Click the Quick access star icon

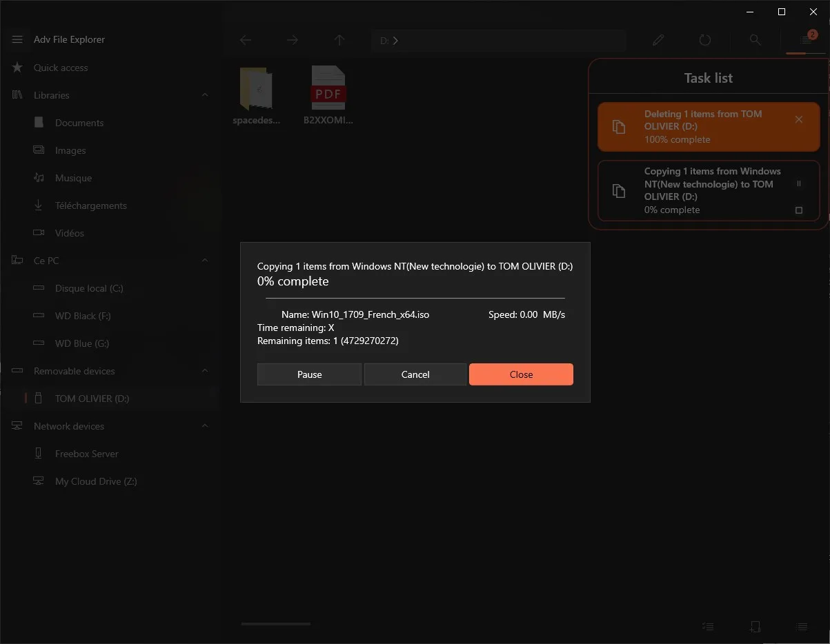tap(17, 68)
